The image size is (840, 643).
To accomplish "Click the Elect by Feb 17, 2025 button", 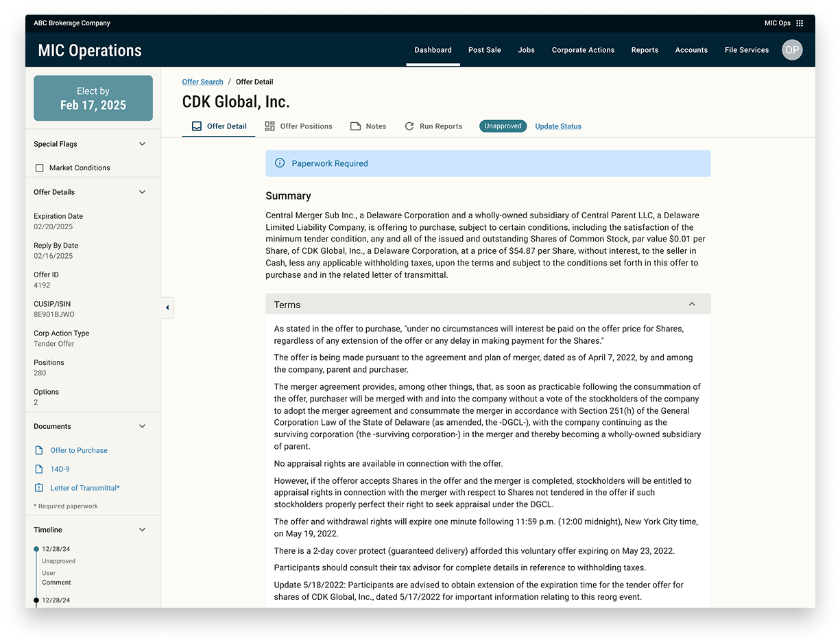I will coord(93,98).
